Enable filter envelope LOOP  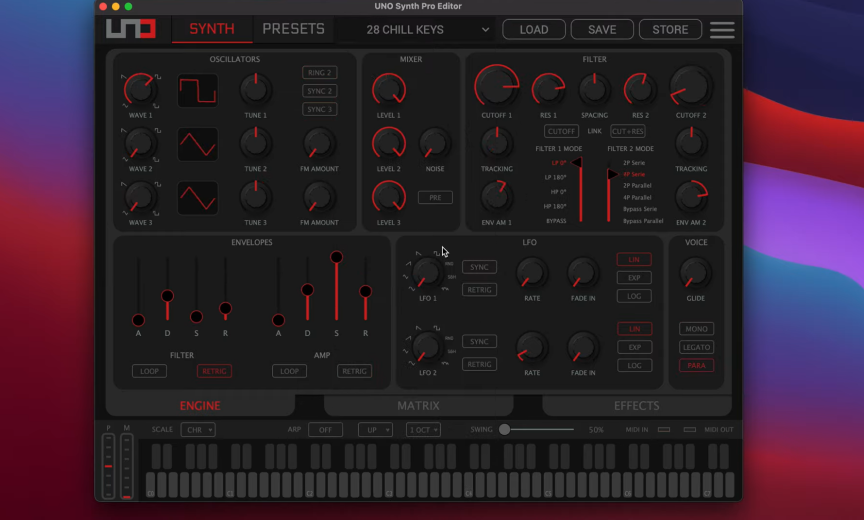[149, 371]
